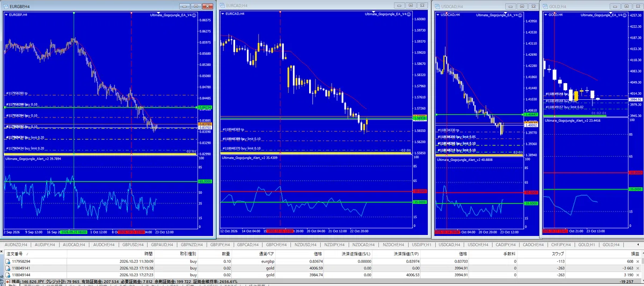The width and height of the screenshot is (644, 286).
Task: Open the GOLD,H4 chart dropdown triangle
Action: (546, 15)
